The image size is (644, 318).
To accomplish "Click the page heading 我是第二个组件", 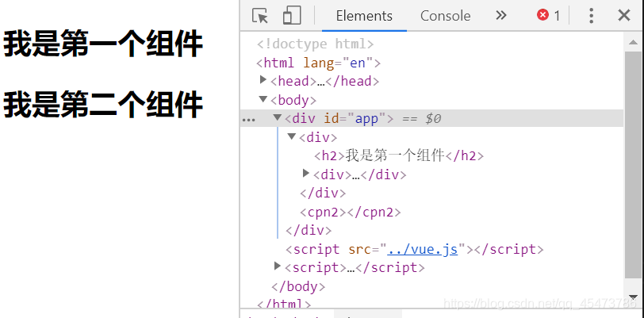I will [x=103, y=105].
